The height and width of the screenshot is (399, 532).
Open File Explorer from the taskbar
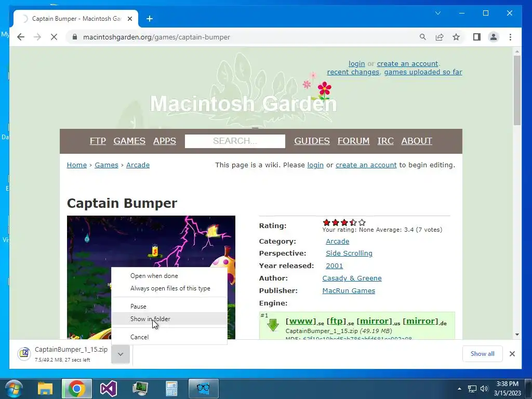45,389
